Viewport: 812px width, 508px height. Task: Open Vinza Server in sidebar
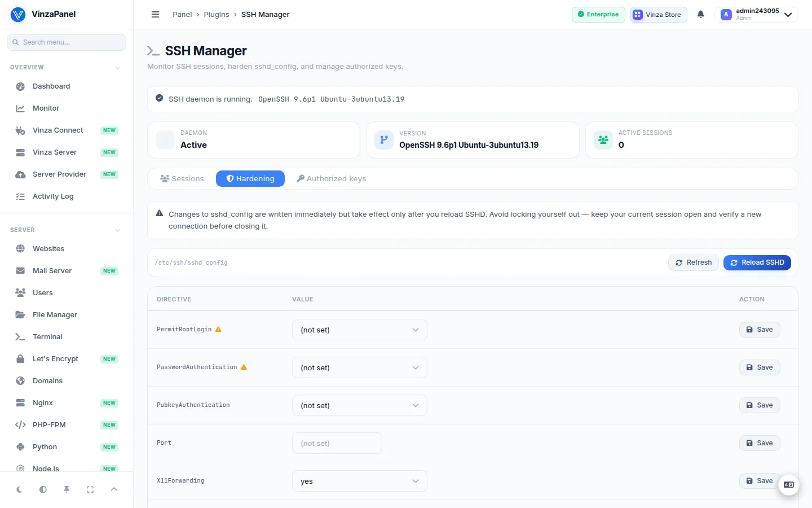pyautogui.click(x=67, y=152)
